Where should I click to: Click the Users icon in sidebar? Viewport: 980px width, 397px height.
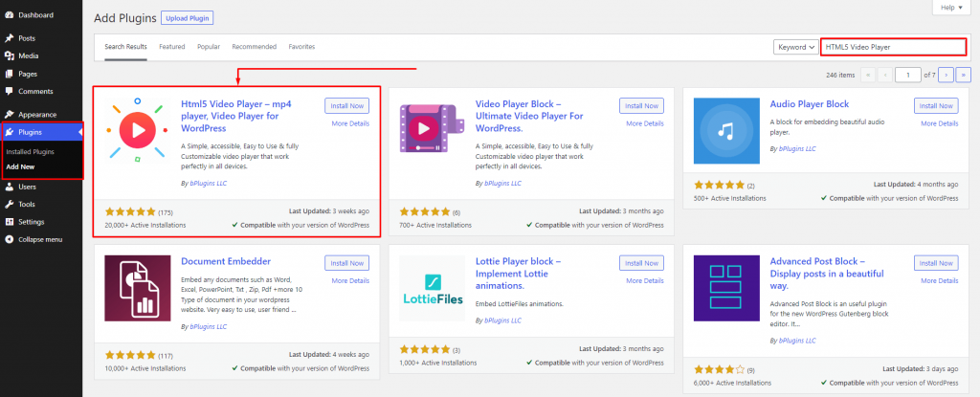[9, 187]
